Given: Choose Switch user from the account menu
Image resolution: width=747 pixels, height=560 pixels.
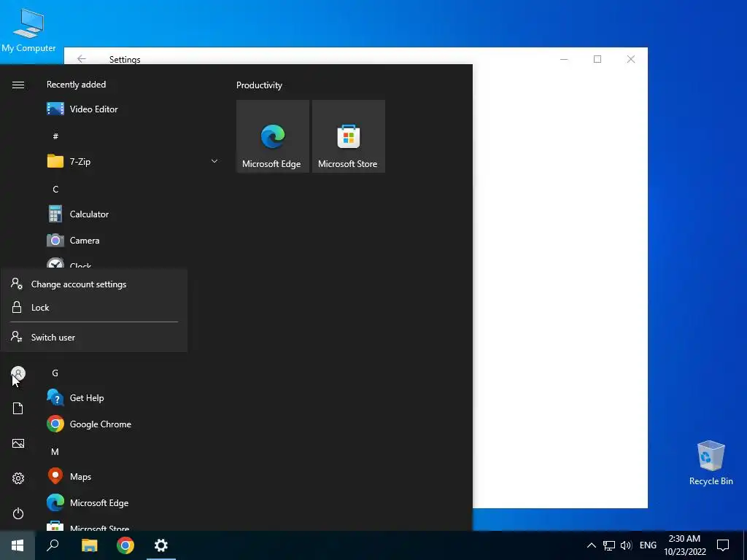Looking at the screenshot, I should (x=94, y=337).
